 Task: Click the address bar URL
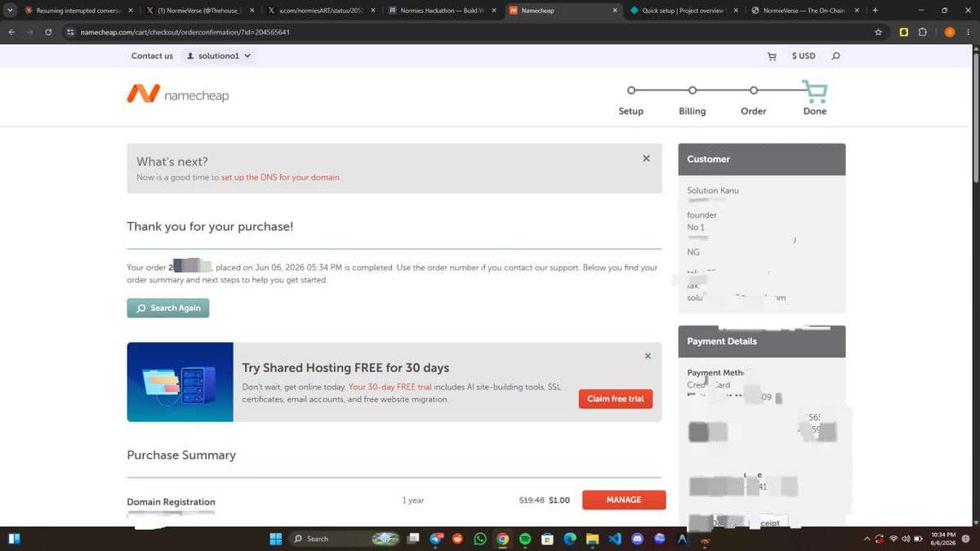pyautogui.click(x=185, y=32)
